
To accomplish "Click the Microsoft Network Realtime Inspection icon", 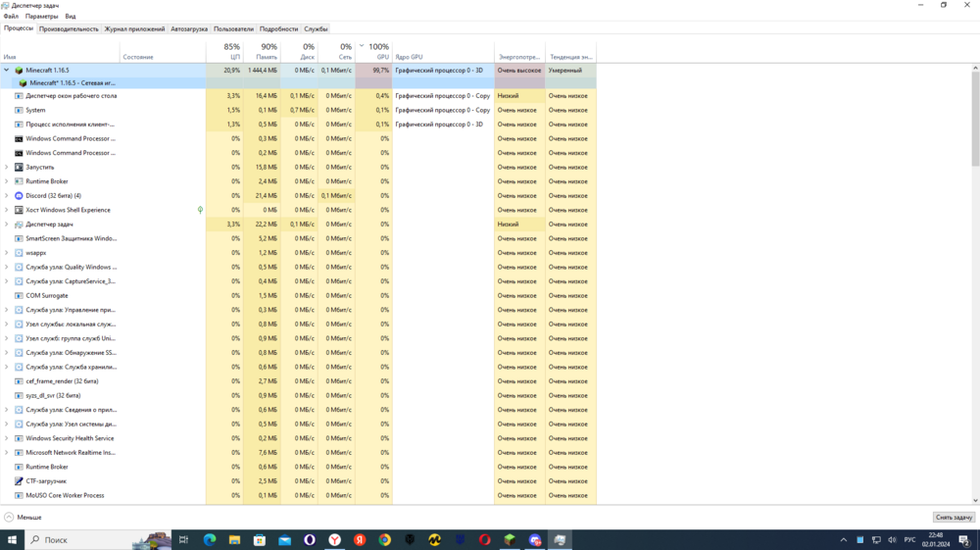I will coord(19,453).
